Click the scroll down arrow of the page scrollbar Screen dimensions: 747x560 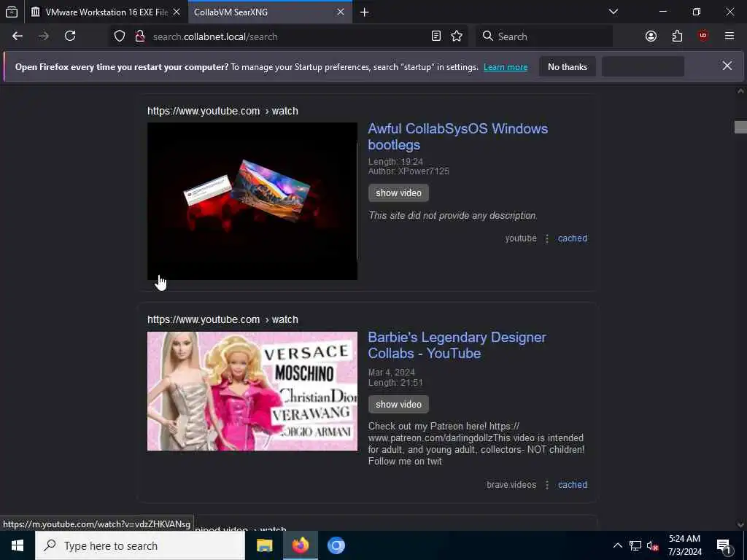pos(740,524)
